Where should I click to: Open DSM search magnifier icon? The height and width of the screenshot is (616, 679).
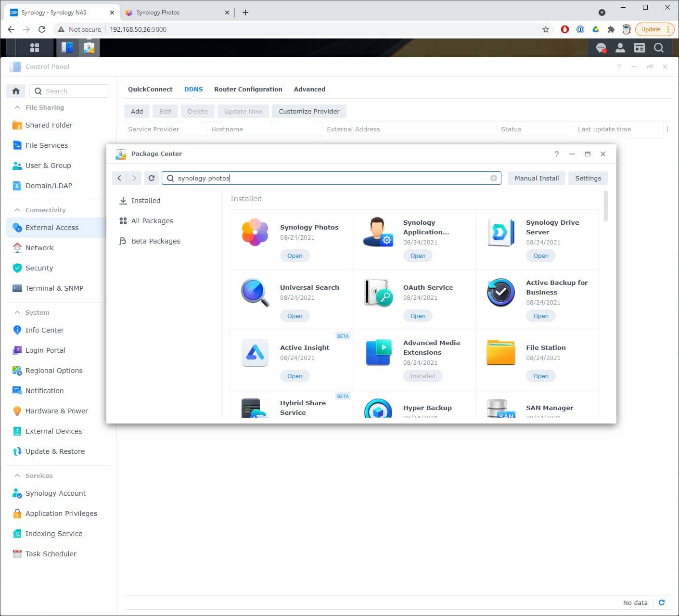tap(659, 48)
